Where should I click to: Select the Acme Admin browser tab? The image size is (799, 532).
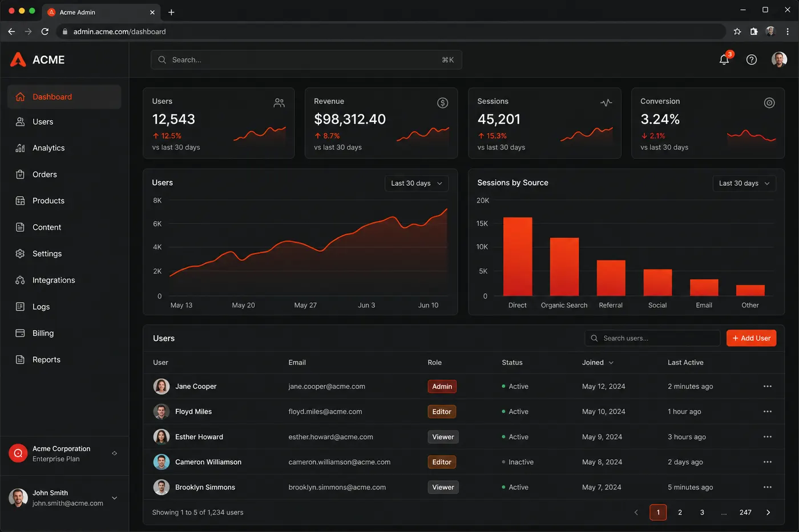point(102,12)
